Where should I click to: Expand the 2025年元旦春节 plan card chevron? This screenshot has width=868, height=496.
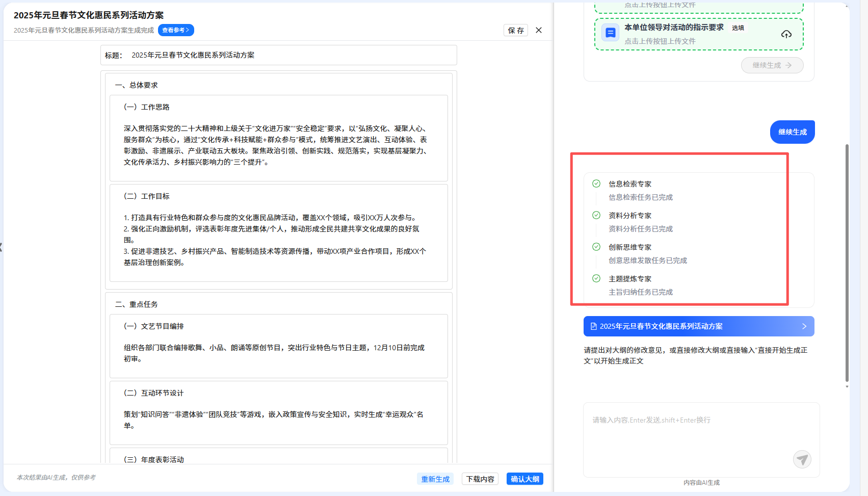coord(804,326)
